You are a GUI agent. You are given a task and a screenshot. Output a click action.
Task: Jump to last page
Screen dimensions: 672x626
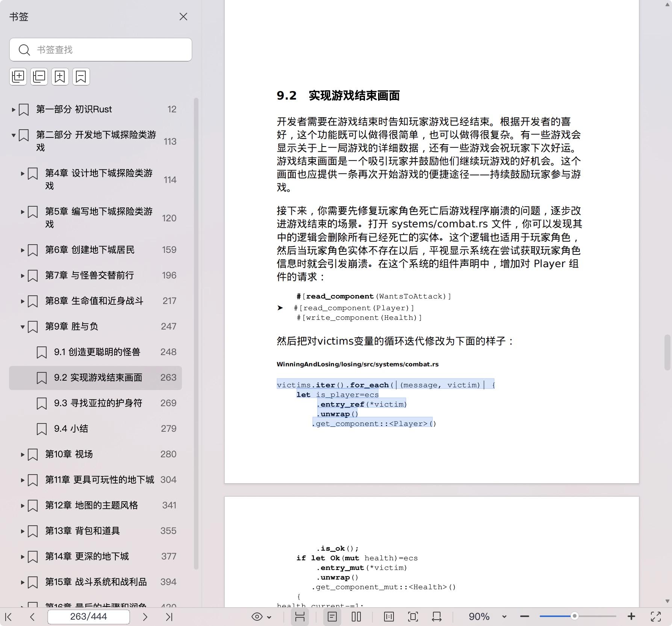pyautogui.click(x=169, y=617)
